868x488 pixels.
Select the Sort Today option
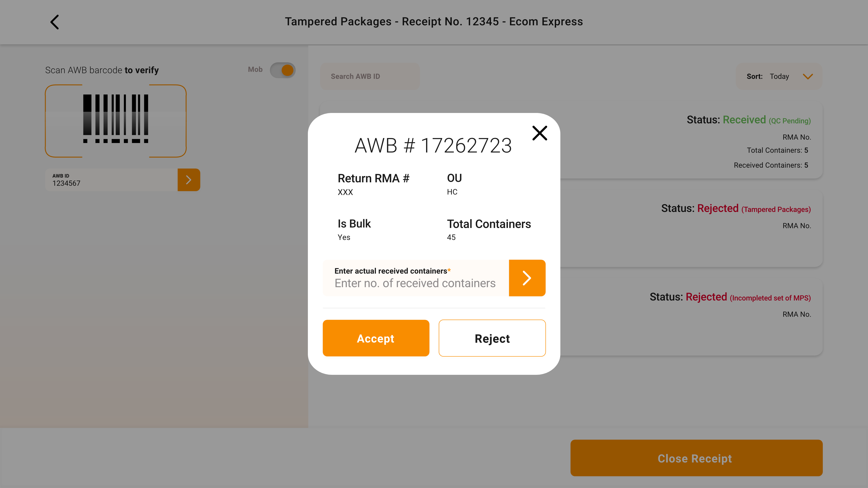(x=779, y=76)
